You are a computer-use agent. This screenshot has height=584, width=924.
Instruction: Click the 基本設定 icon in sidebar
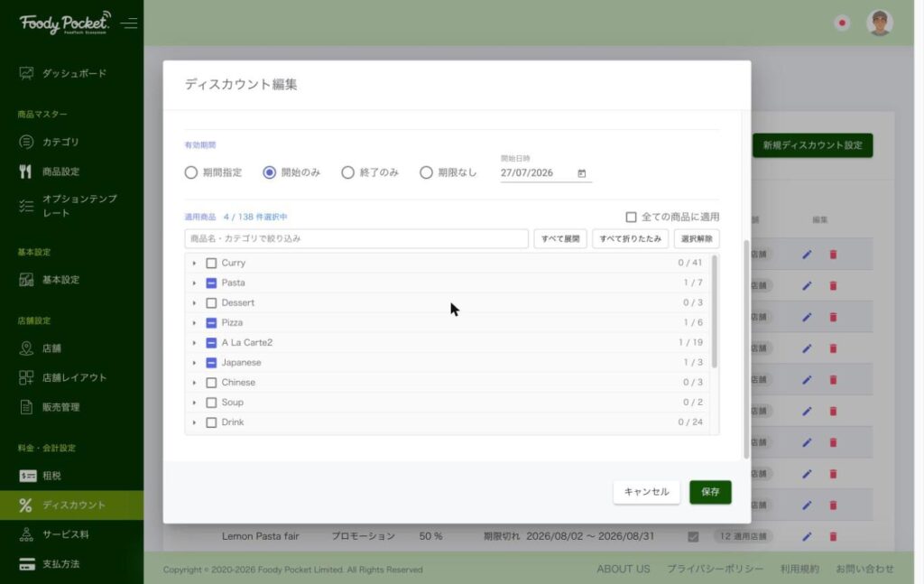[26, 279]
